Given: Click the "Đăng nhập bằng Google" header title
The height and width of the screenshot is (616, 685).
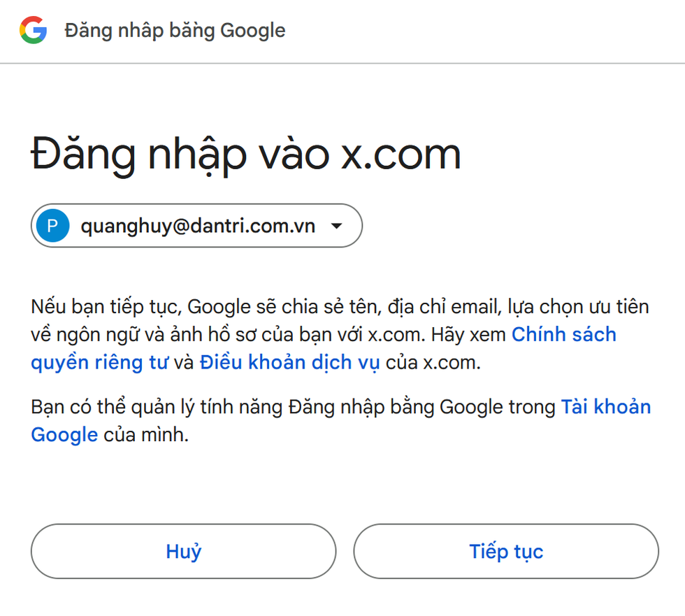Looking at the screenshot, I should coord(175,31).
